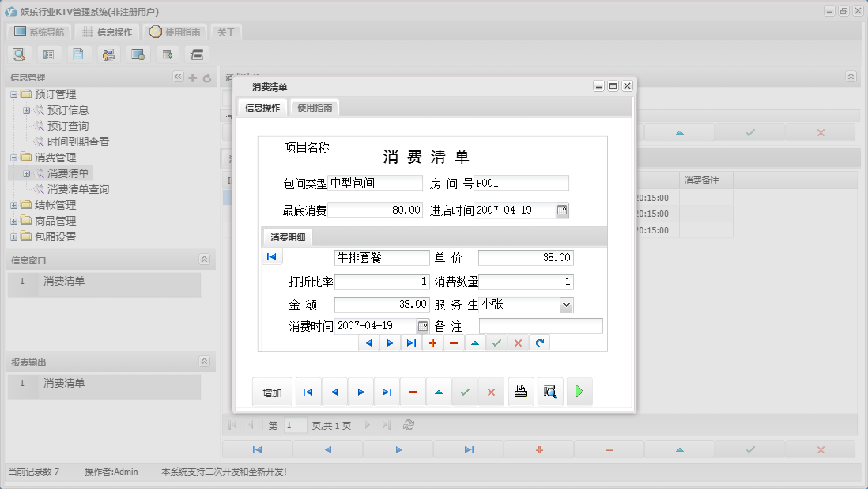Click the document icon in the top toolbar
This screenshot has height=489, width=868.
tap(79, 54)
